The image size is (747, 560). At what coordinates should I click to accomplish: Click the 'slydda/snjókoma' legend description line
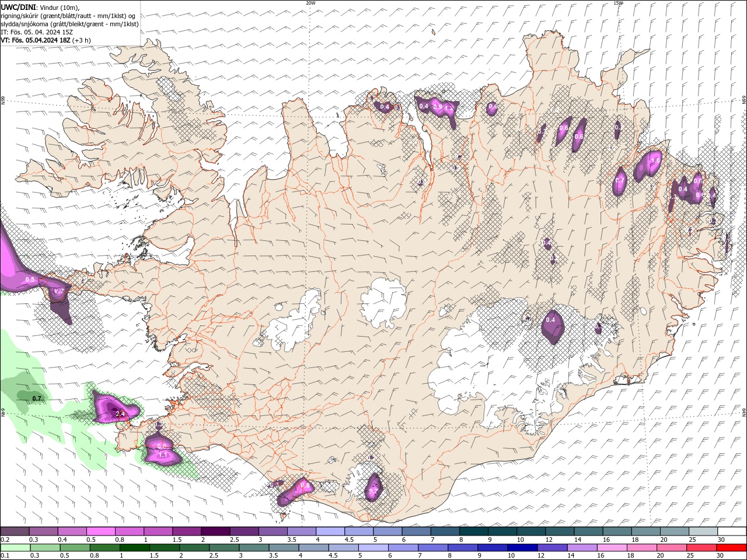69,24
